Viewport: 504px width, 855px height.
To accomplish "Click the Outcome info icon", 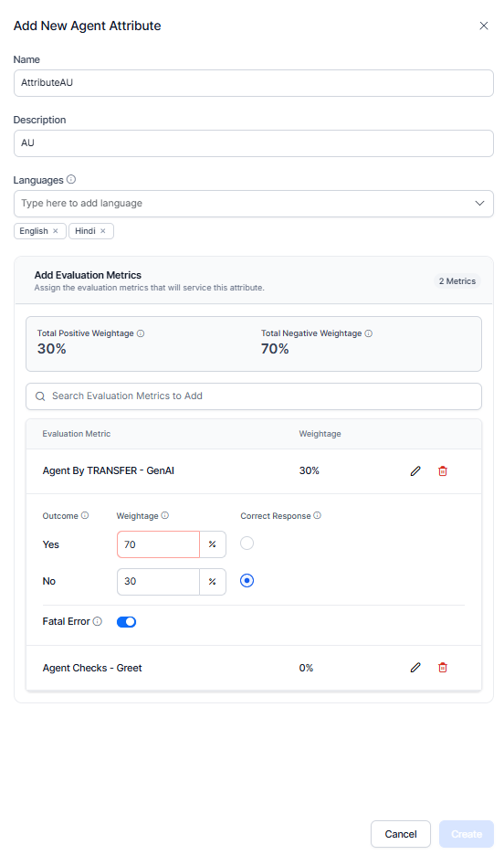I will coord(85,515).
